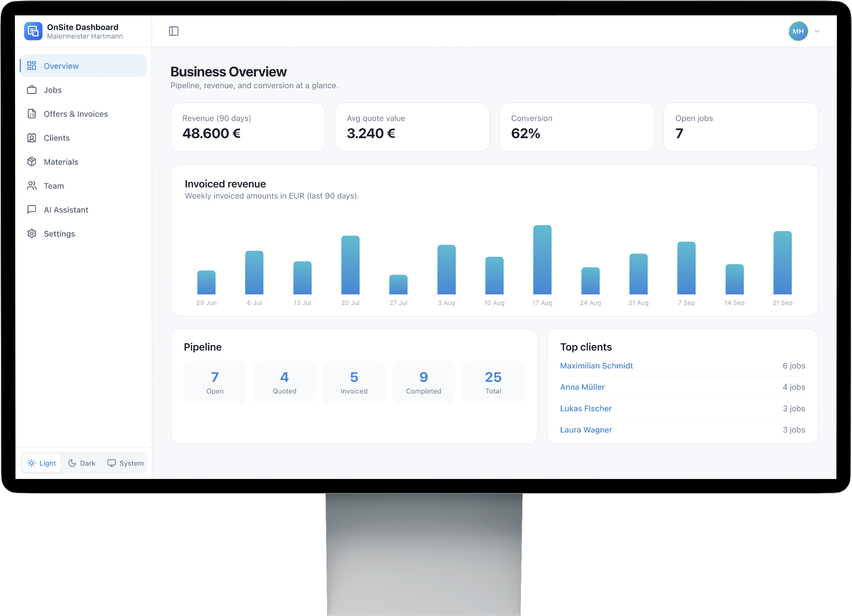
Task: Click the Completed pipeline tile showing 9
Action: click(x=424, y=383)
